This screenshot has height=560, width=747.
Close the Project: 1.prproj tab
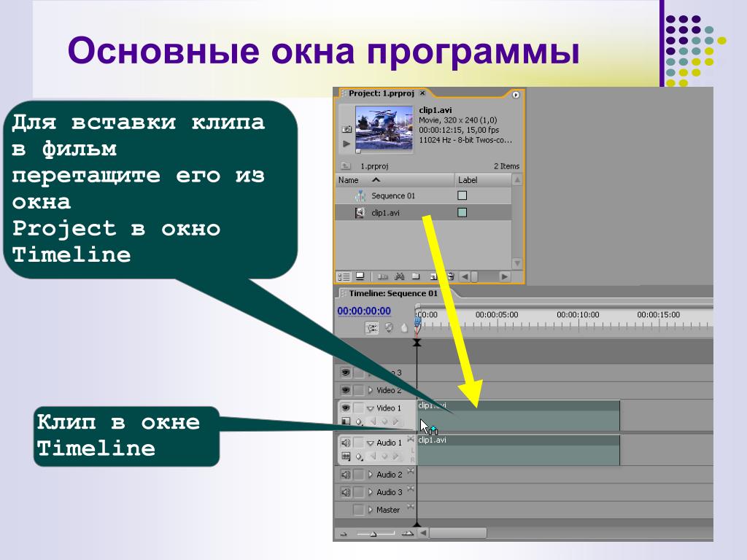422,93
